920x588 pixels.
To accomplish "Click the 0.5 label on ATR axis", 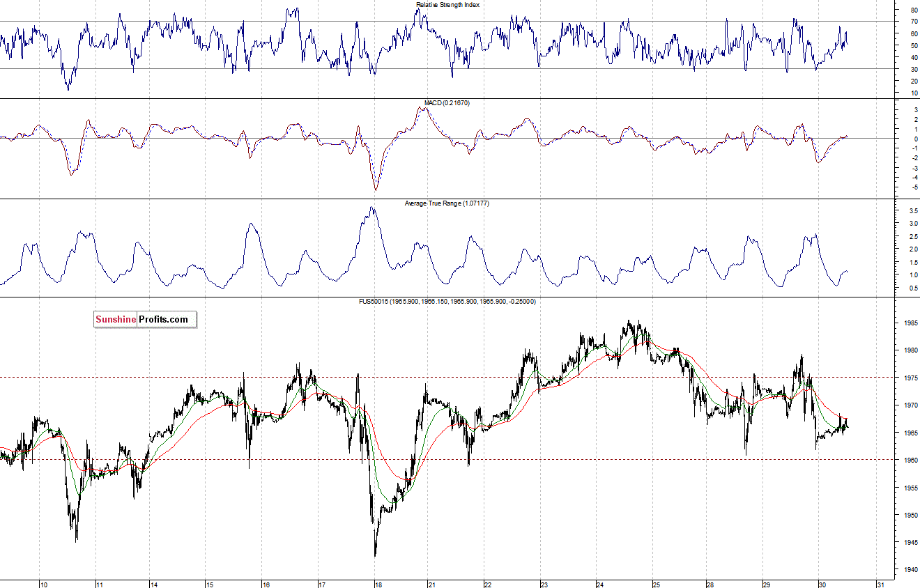I will (x=913, y=288).
